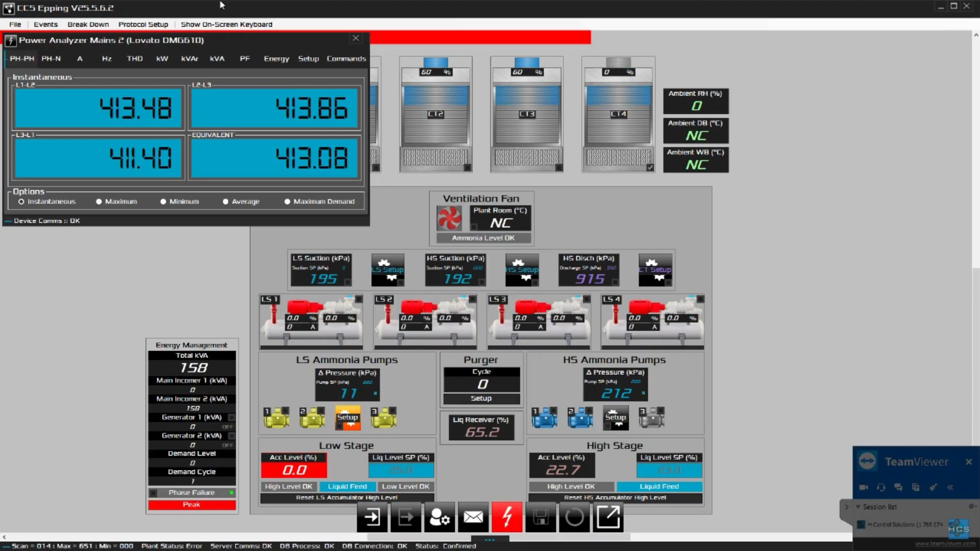Viewport: 980px width, 551px height.
Task: Open the Break Down menu
Action: pos(88,25)
